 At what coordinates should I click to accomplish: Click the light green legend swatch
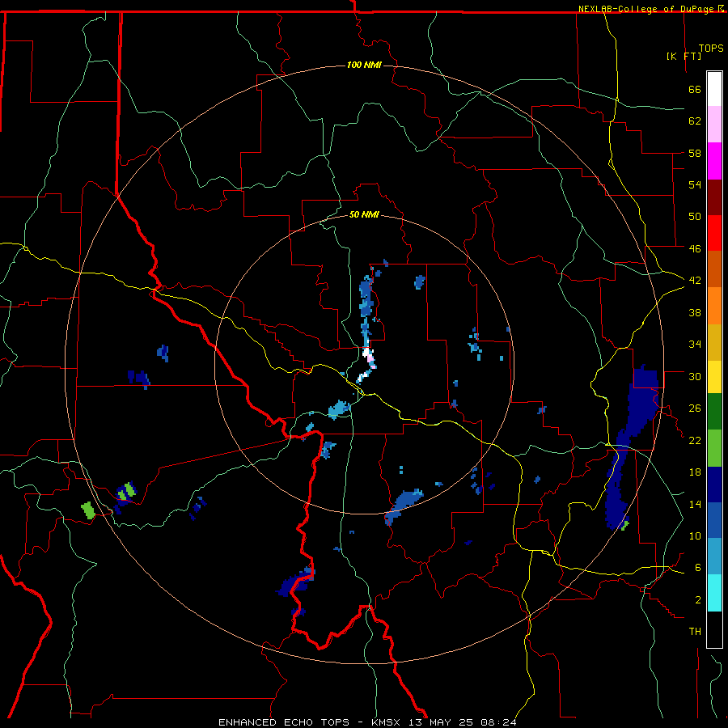coord(714,448)
